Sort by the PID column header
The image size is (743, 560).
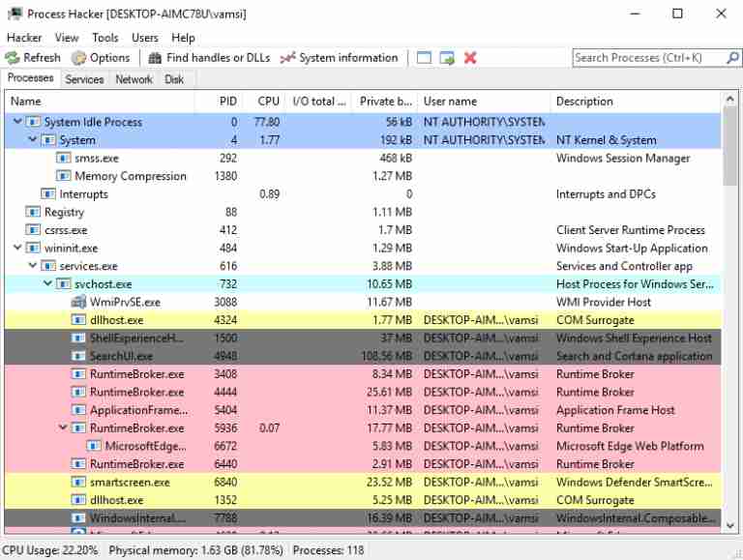click(219, 102)
